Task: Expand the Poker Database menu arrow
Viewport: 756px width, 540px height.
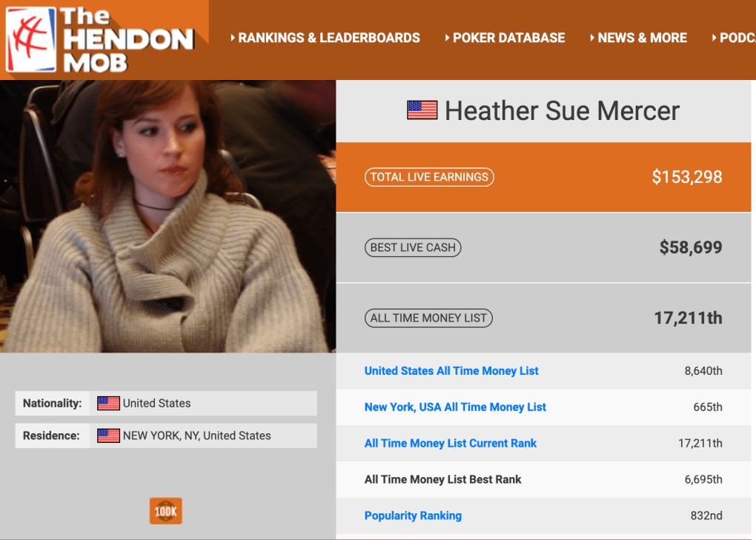Action: click(448, 38)
